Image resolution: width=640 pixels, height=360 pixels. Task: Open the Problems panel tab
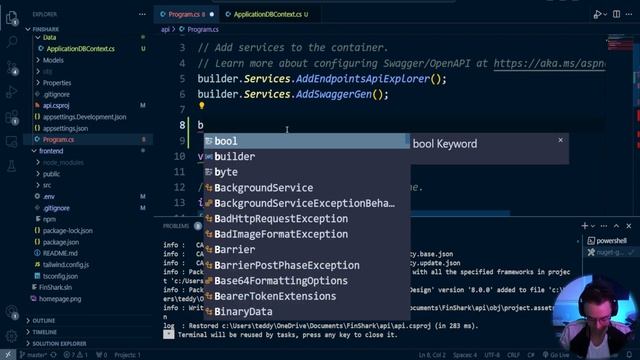click(176, 226)
